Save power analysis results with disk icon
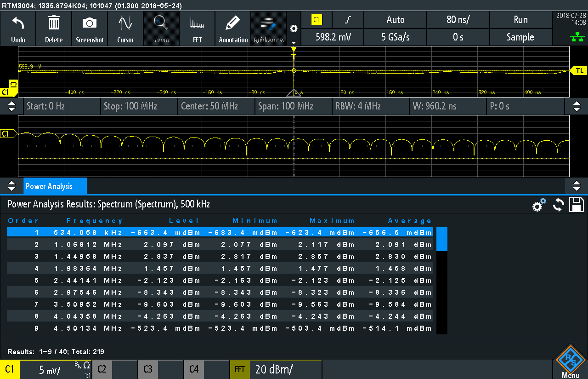This screenshot has width=588, height=379. coord(576,205)
